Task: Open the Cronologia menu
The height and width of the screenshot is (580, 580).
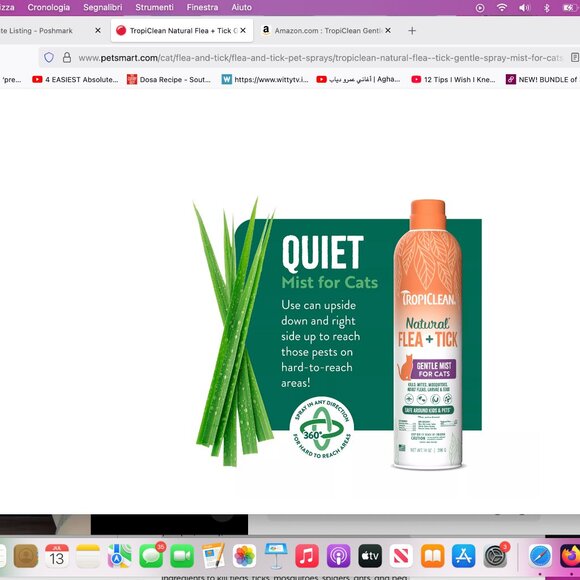Action: 48,7
